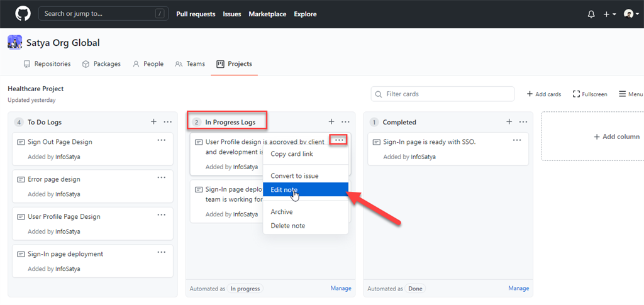Click ellipsis on User Profile design approved card

(x=339, y=140)
